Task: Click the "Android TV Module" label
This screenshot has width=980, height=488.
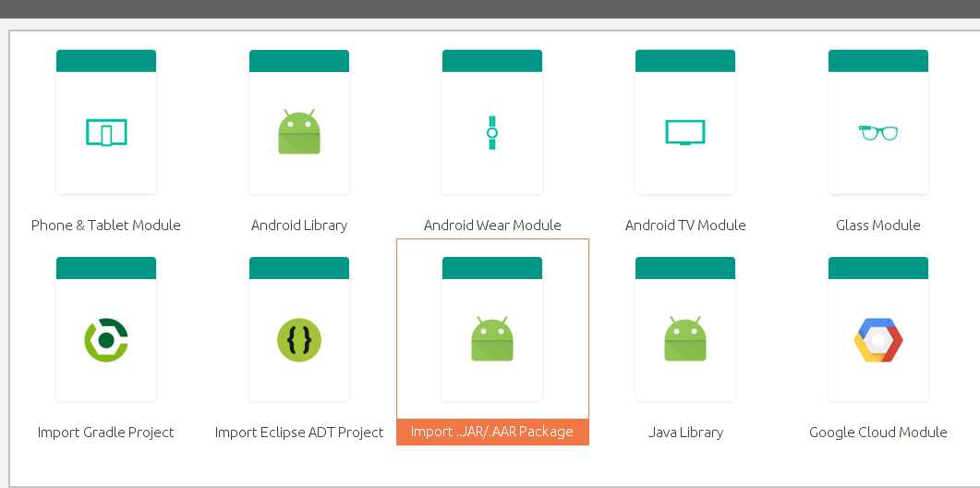Action: (685, 226)
